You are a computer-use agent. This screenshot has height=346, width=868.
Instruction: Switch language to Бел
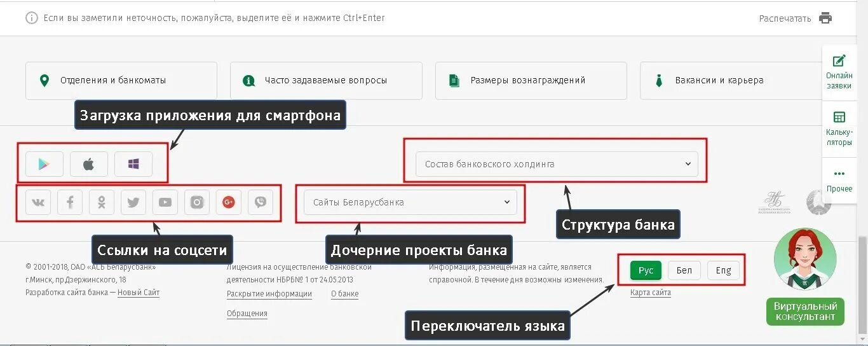click(x=684, y=270)
